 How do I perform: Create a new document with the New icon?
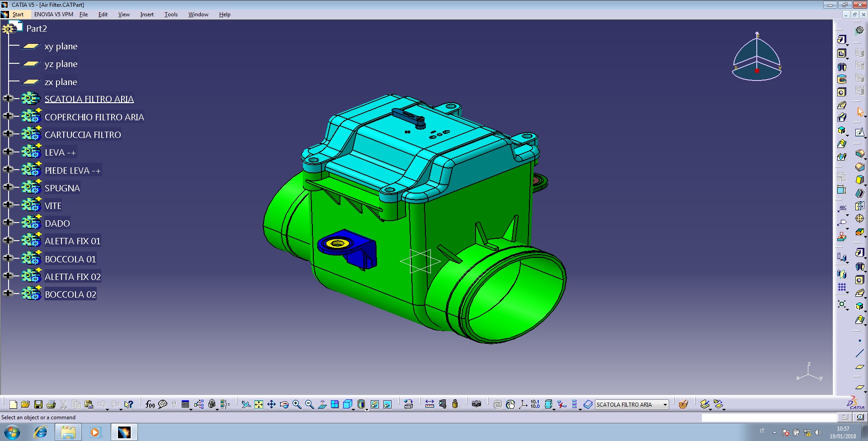click(13, 404)
